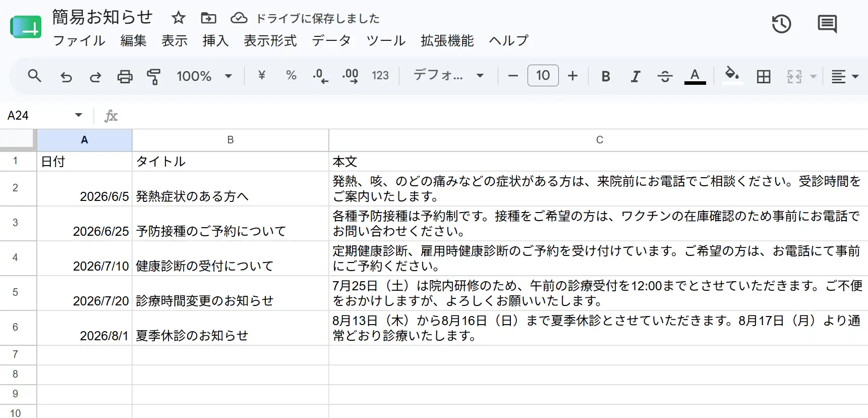Screen dimensions: 868x418
Task: Open the ファイル menu
Action: pyautogui.click(x=79, y=41)
